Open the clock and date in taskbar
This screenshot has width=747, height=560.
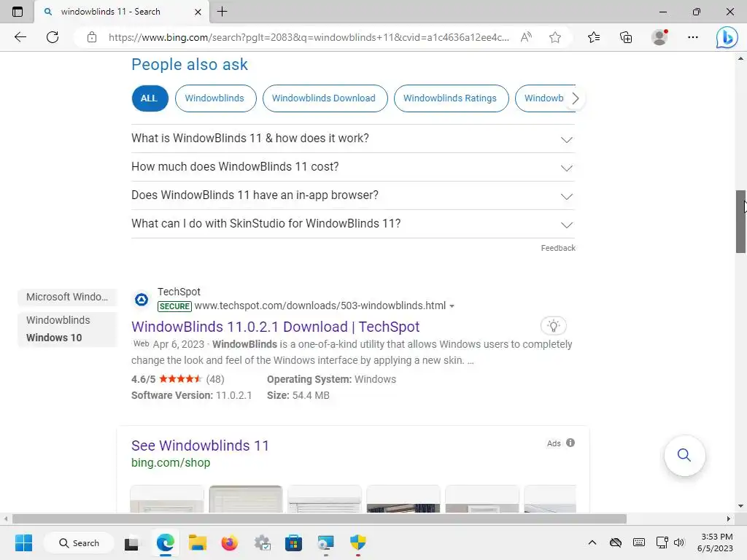[716, 542]
